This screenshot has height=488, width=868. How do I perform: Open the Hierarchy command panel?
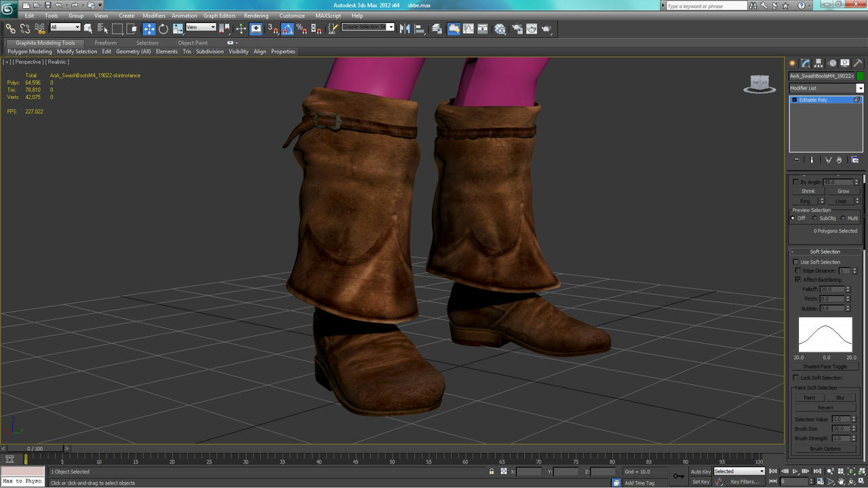coord(819,63)
